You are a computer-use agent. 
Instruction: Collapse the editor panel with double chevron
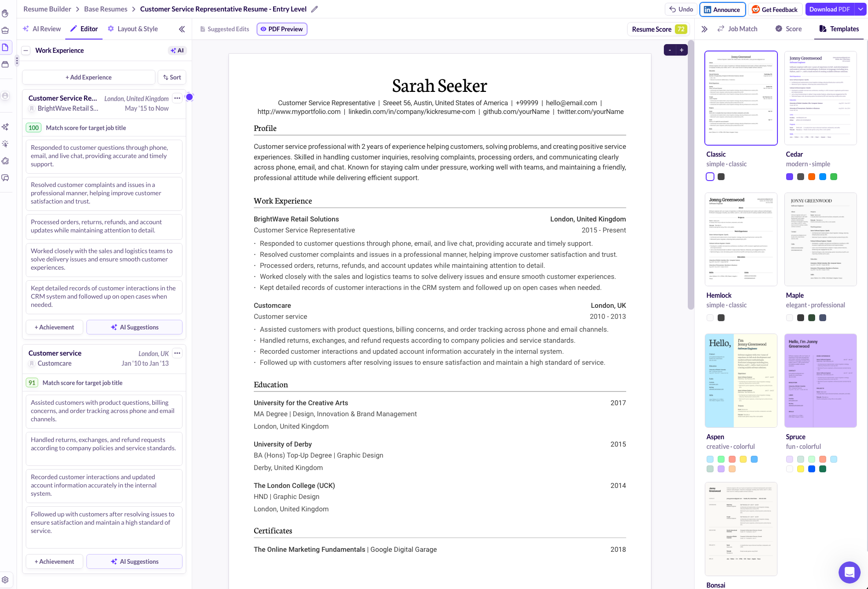[x=182, y=29]
